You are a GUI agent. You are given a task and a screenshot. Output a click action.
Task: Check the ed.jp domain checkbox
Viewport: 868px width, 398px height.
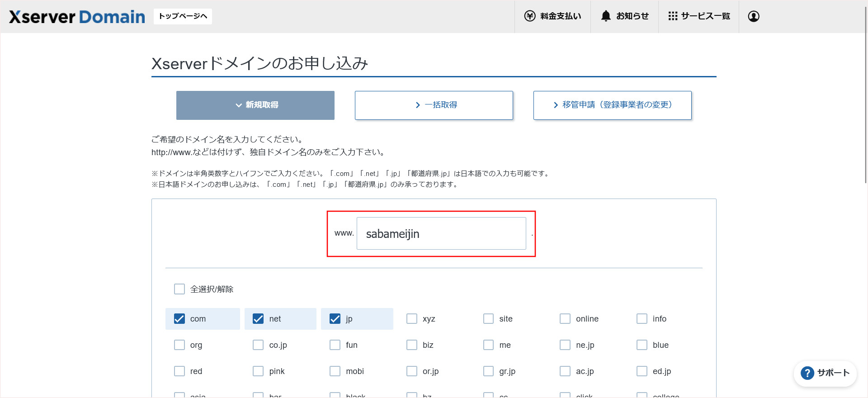click(642, 371)
